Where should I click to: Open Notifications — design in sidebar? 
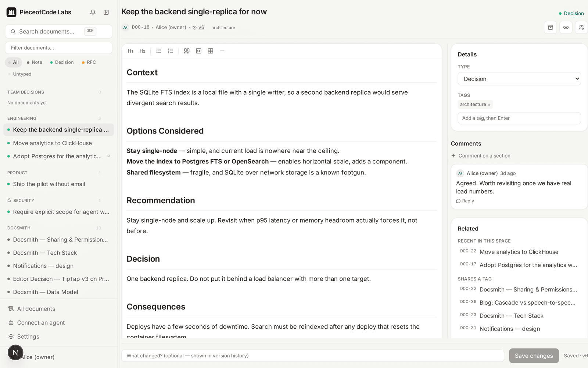click(x=59, y=266)
